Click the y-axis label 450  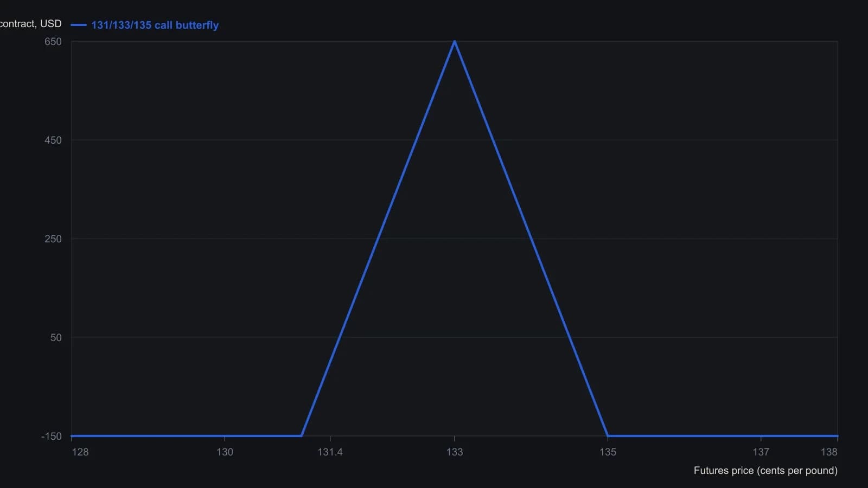click(53, 140)
